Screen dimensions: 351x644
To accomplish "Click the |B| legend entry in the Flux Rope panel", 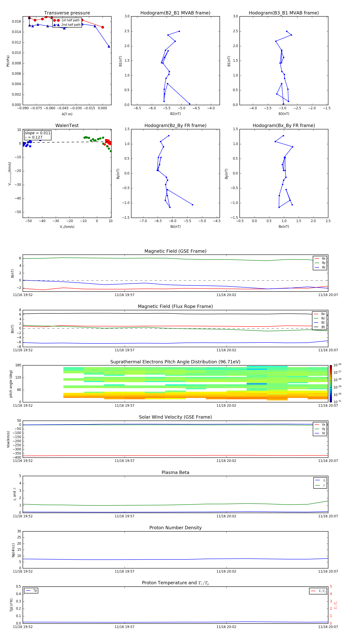I will [320, 327].
